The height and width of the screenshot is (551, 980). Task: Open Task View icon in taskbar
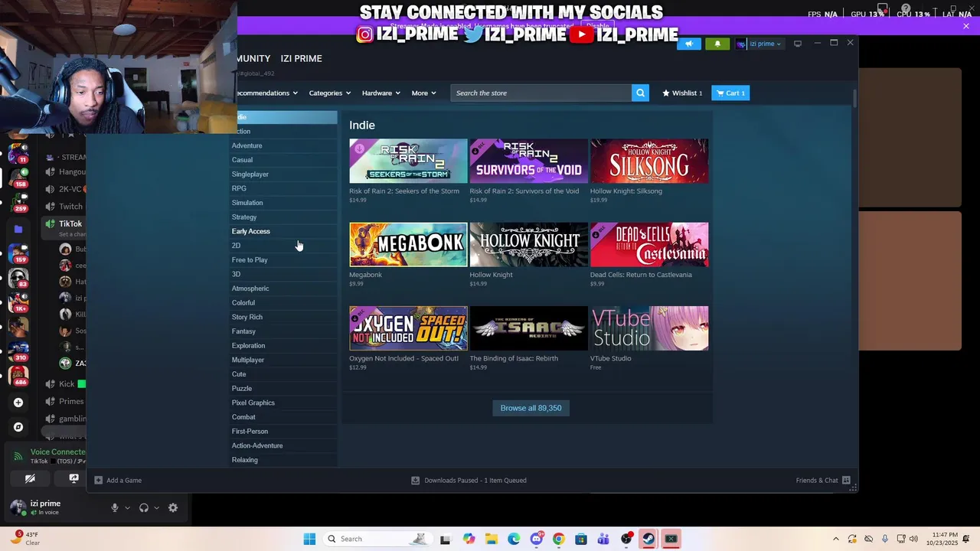pyautogui.click(x=445, y=539)
